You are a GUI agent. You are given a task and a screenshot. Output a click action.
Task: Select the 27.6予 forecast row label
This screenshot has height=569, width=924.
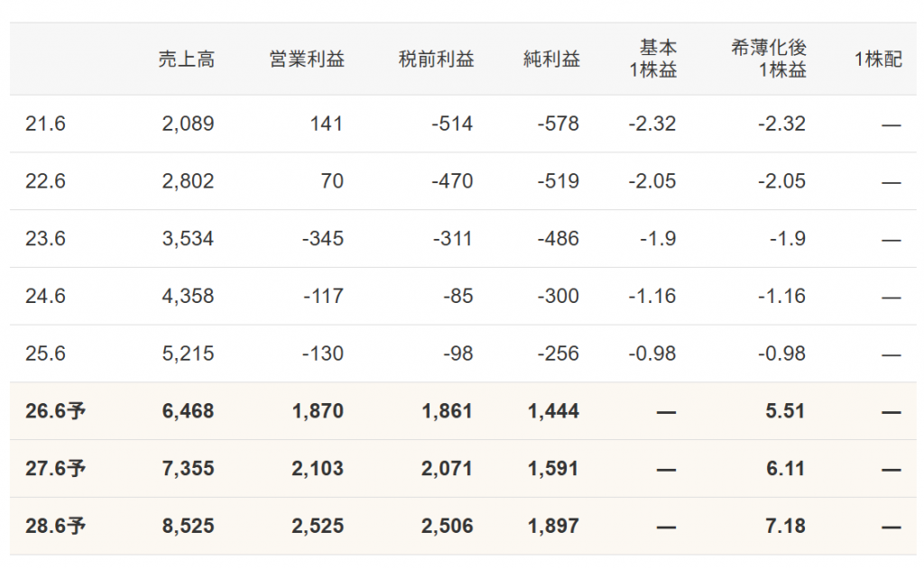click(55, 468)
